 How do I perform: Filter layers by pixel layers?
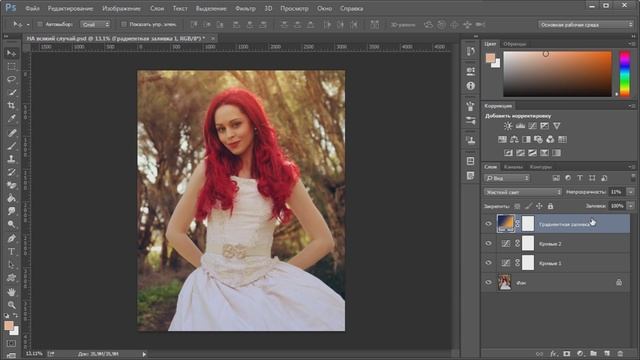click(x=556, y=178)
